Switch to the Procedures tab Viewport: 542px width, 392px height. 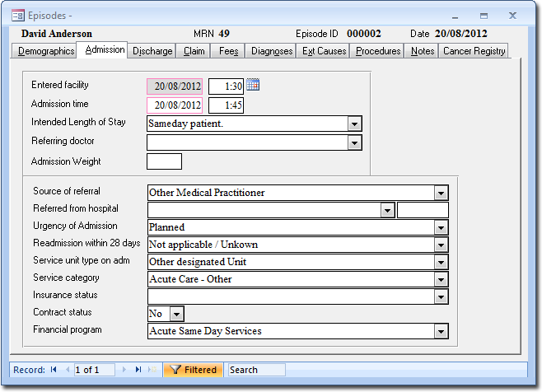379,51
